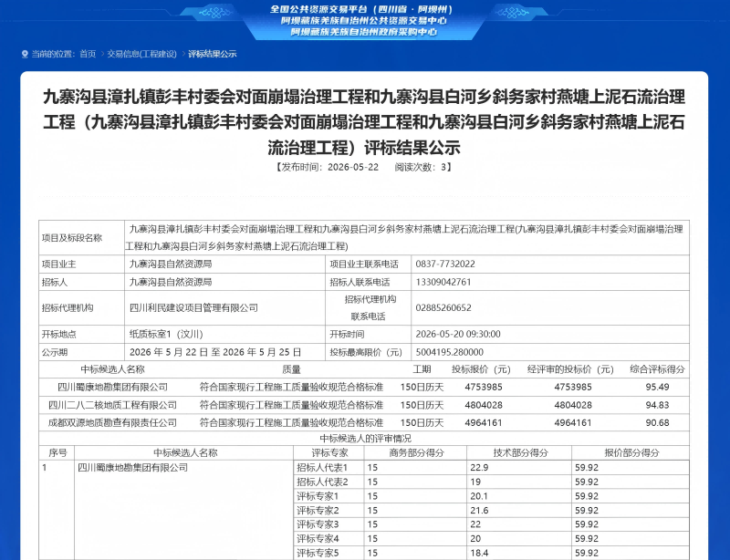Image resolution: width=730 pixels, height=560 pixels.
Task: Click 项目业主联系电话 label cell
Action: [369, 264]
